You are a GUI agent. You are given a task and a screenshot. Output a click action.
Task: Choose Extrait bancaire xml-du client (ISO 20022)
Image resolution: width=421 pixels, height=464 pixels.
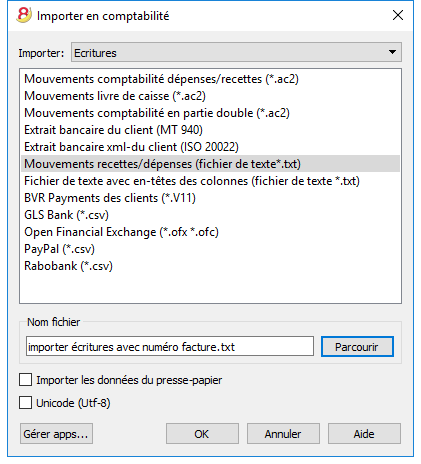point(131,147)
